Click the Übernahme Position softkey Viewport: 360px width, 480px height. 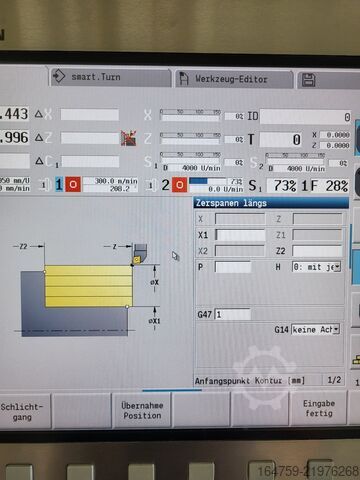click(x=142, y=411)
